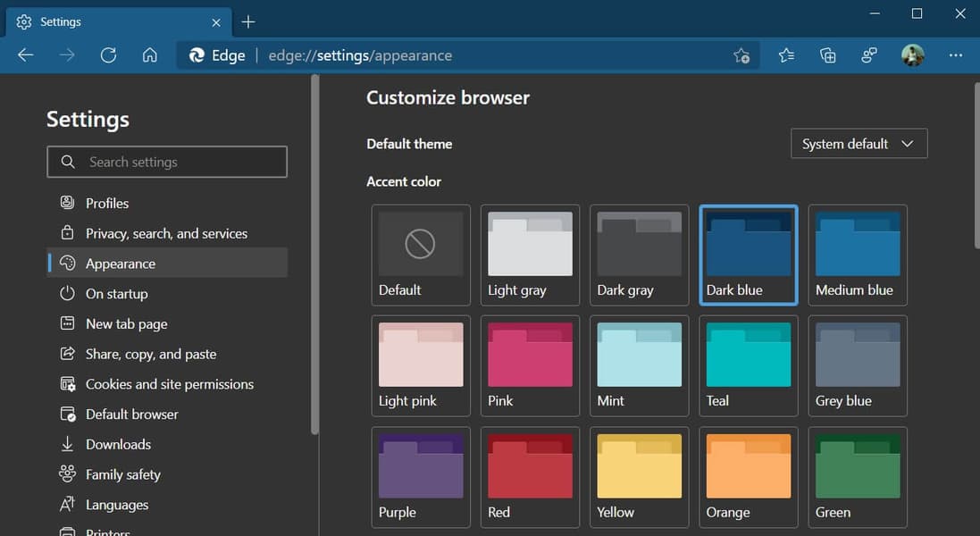Add this page to favorites using the star icon
The width and height of the screenshot is (980, 536).
pyautogui.click(x=741, y=55)
